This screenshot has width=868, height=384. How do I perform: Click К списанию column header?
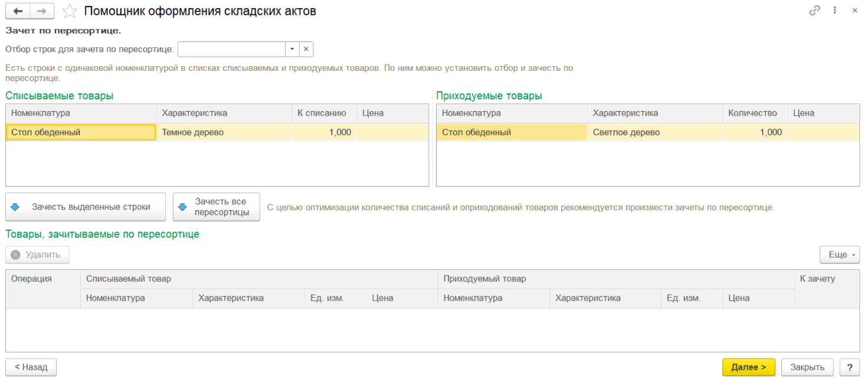coord(323,113)
